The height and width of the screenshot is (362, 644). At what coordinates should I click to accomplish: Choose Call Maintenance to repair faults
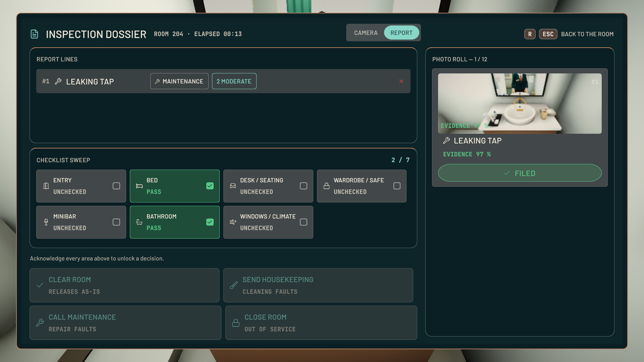pos(125,323)
